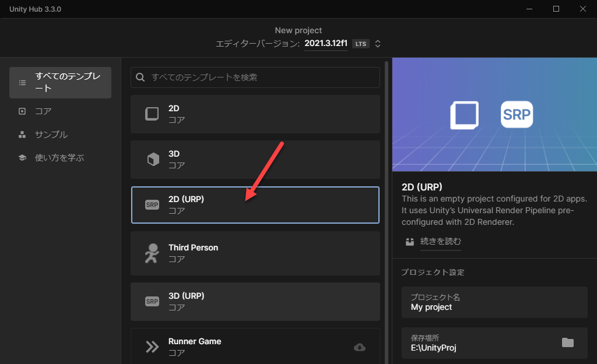Click the プロジェクト設定 heading
Image resolution: width=597 pixels, height=364 pixels.
433,272
